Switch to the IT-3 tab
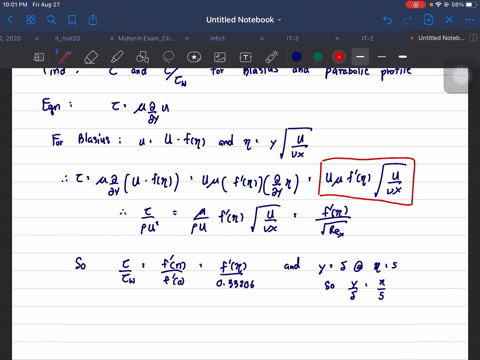The width and height of the screenshot is (480, 360). click(x=292, y=38)
